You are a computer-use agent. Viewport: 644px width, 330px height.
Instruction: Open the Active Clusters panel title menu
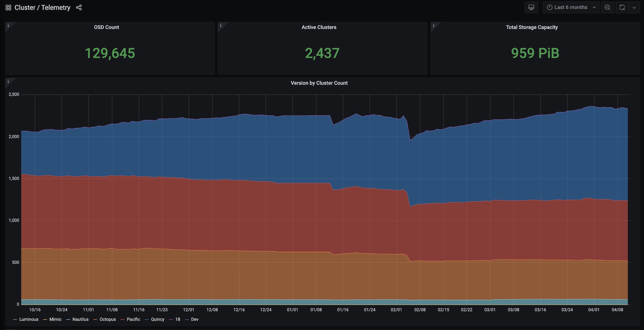coord(319,27)
